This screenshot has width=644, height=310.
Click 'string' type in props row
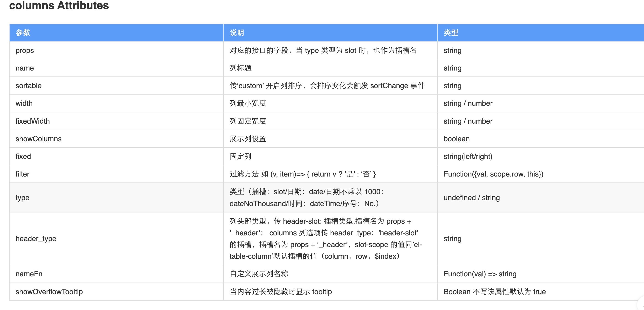click(452, 50)
